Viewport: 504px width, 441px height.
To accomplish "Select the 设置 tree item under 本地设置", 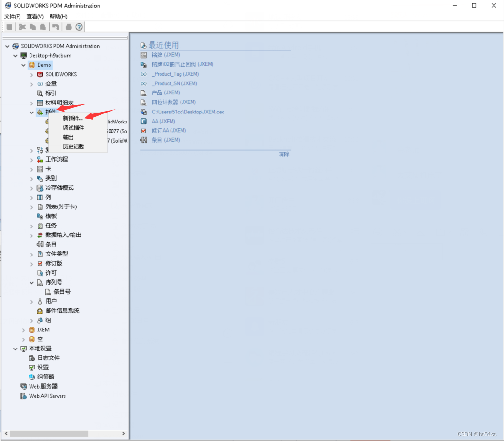I will point(43,367).
